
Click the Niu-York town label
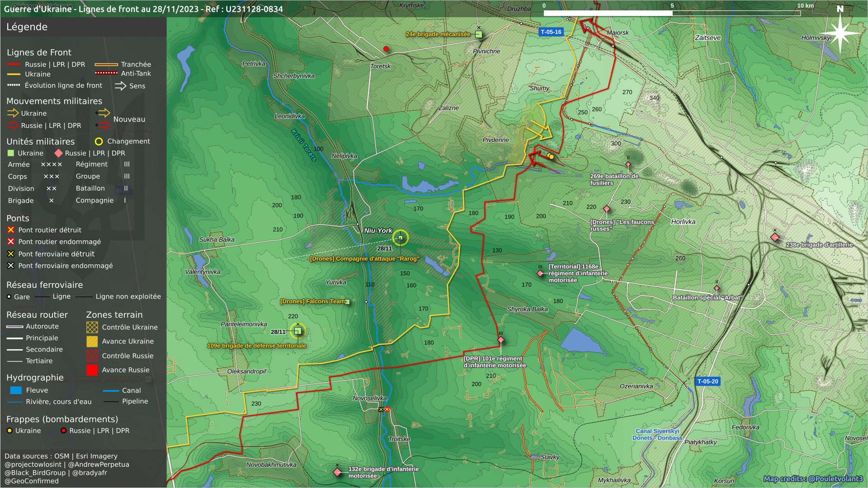[378, 230]
